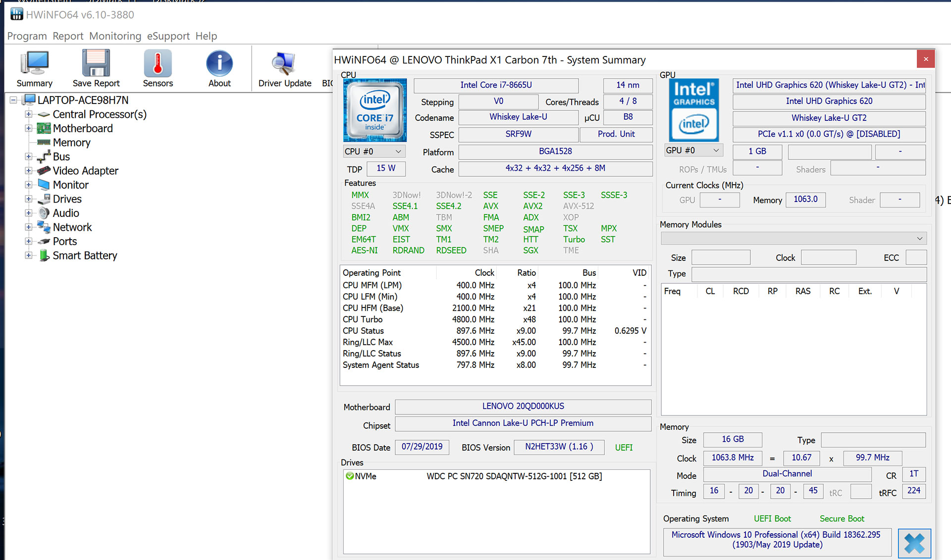Viewport: 951px width, 560px height.
Task: Click the Intel Graphics GPU logo
Action: tap(694, 110)
